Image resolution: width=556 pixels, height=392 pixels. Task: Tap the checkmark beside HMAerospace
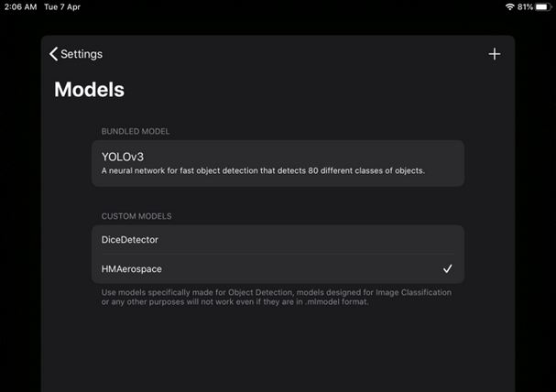(447, 269)
